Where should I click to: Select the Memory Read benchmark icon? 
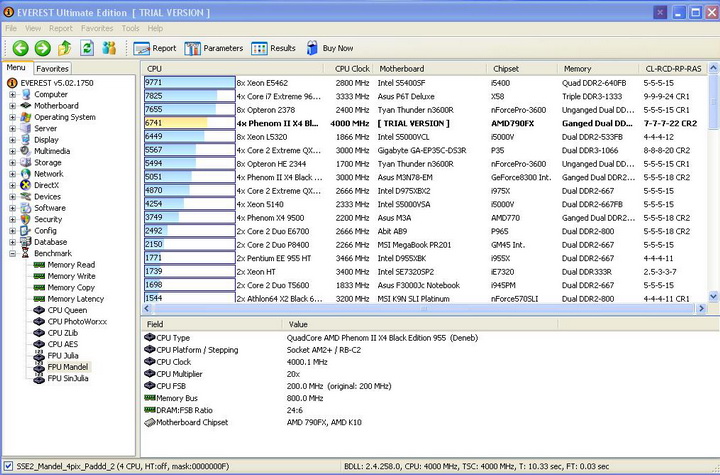(39, 265)
